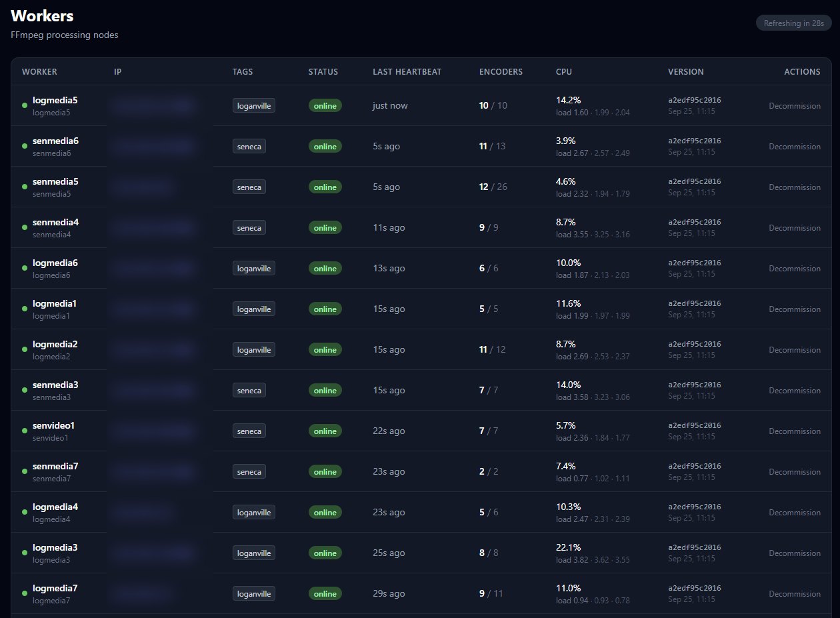Image resolution: width=840 pixels, height=618 pixels.
Task: Click the online badge for senmedia5
Action: click(325, 187)
